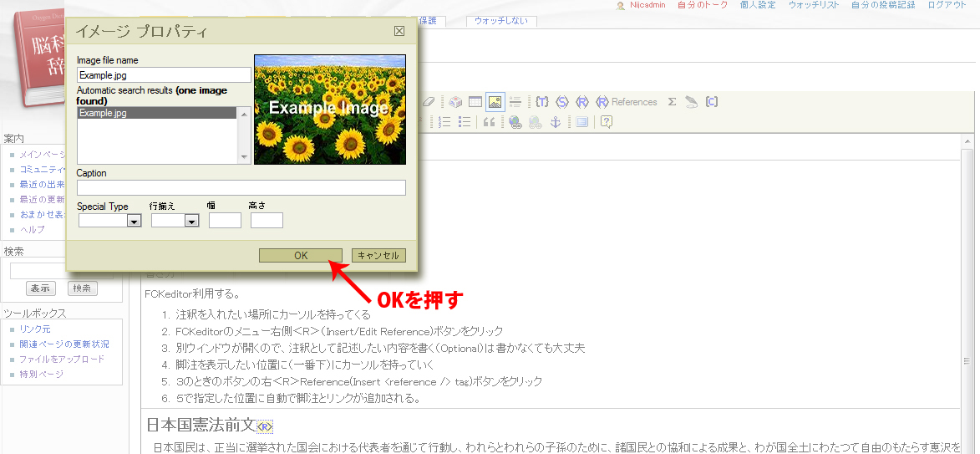Click the ログアウト link

(x=947, y=5)
